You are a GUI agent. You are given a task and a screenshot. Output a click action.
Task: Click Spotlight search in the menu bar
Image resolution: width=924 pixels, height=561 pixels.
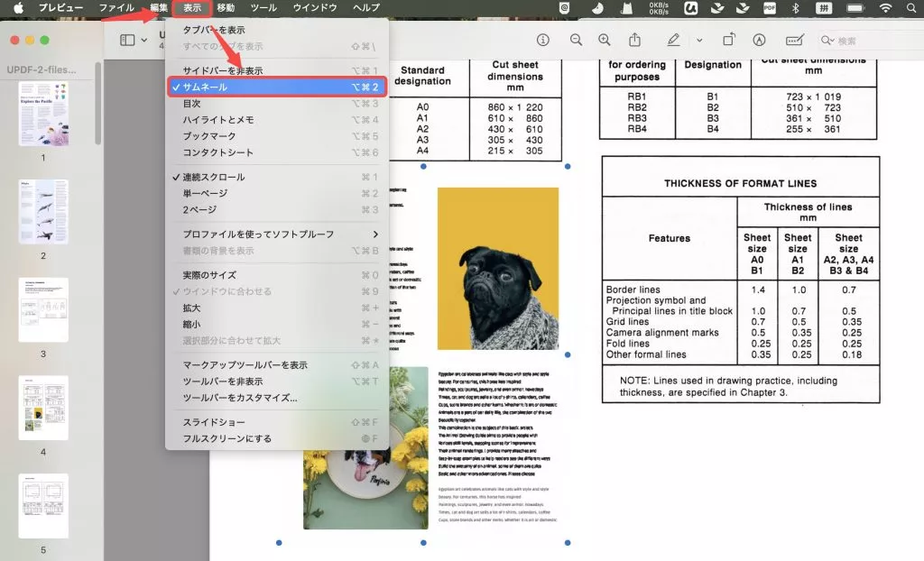pos(911,7)
